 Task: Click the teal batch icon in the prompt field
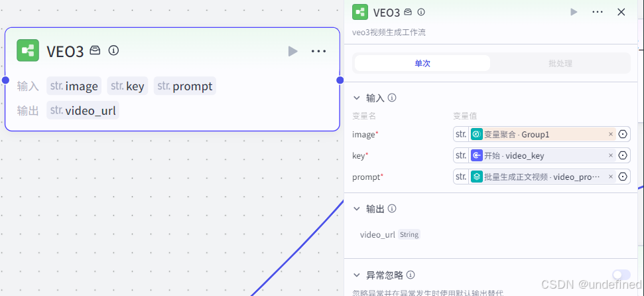click(x=477, y=177)
